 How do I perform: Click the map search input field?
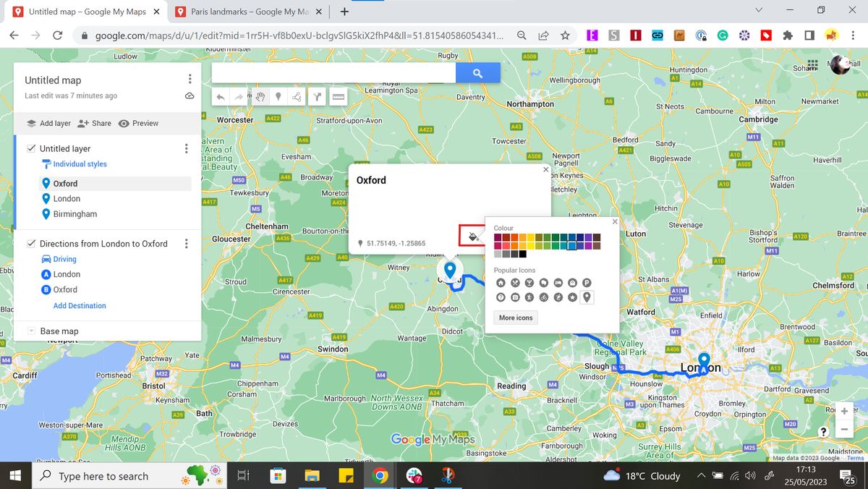(x=333, y=72)
